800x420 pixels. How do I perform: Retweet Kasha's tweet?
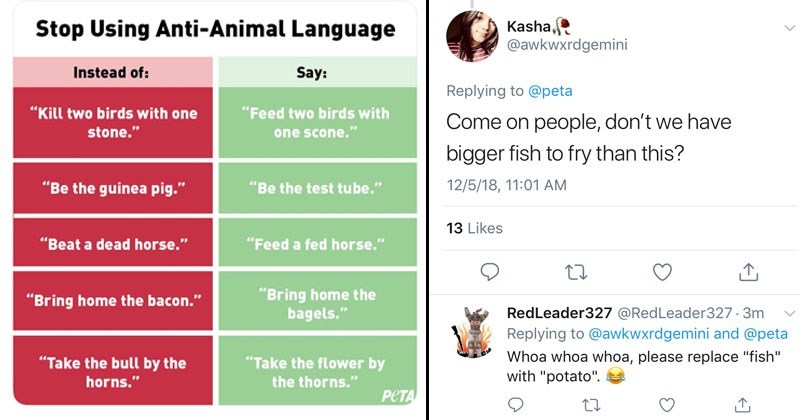click(x=576, y=272)
